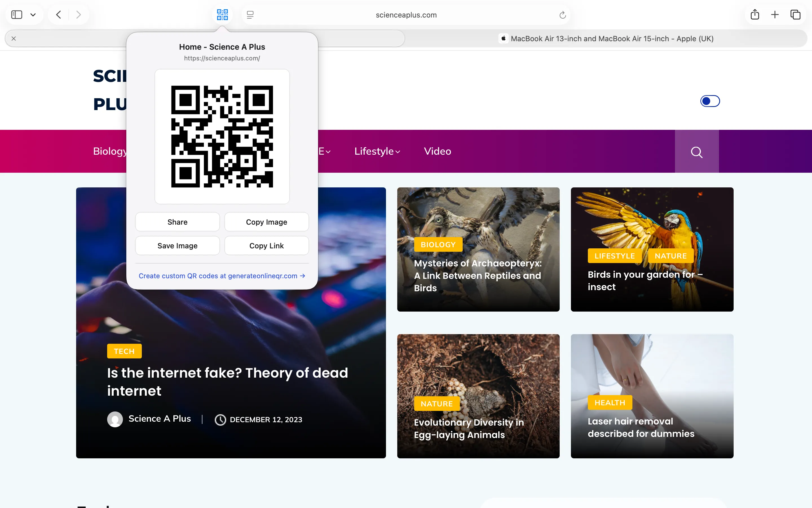Image resolution: width=812 pixels, height=508 pixels.
Task: Click the QR code extension icon
Action: pos(222,15)
